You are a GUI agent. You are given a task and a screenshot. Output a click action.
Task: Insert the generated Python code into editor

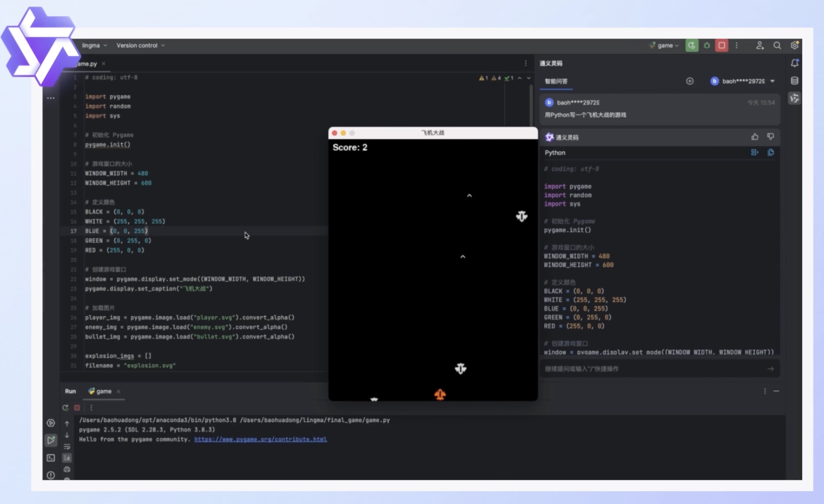pos(754,152)
